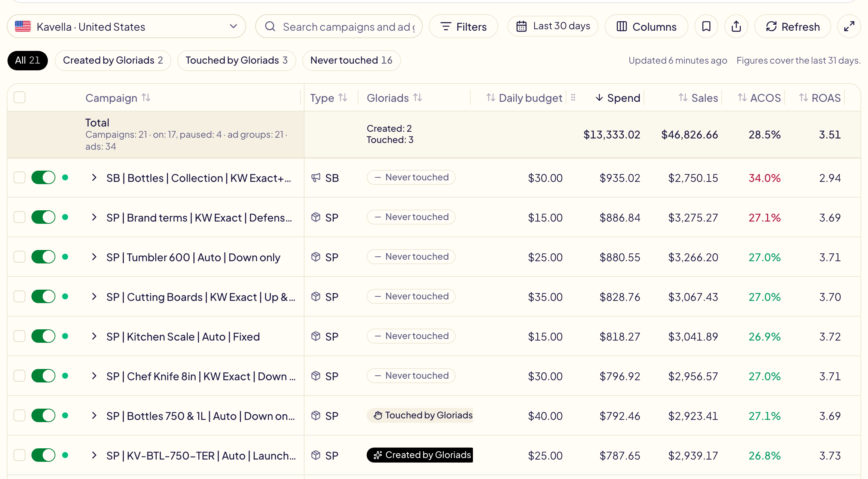Select the All 21 filter tab

(28, 60)
